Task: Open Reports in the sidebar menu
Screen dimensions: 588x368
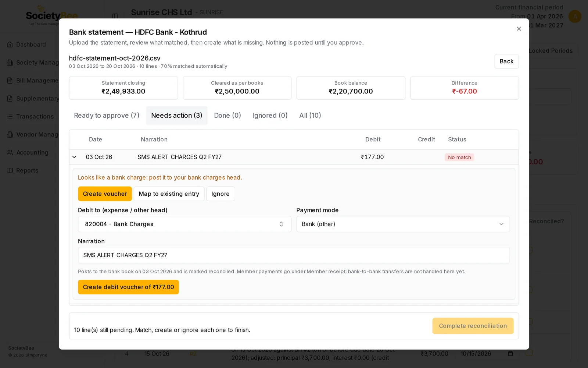Action: [x=27, y=170]
